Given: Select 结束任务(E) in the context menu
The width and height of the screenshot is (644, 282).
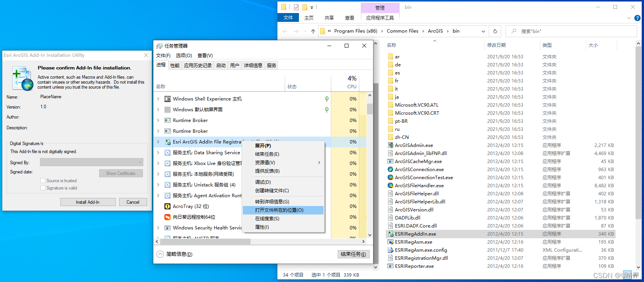Looking at the screenshot, I should point(283,154).
